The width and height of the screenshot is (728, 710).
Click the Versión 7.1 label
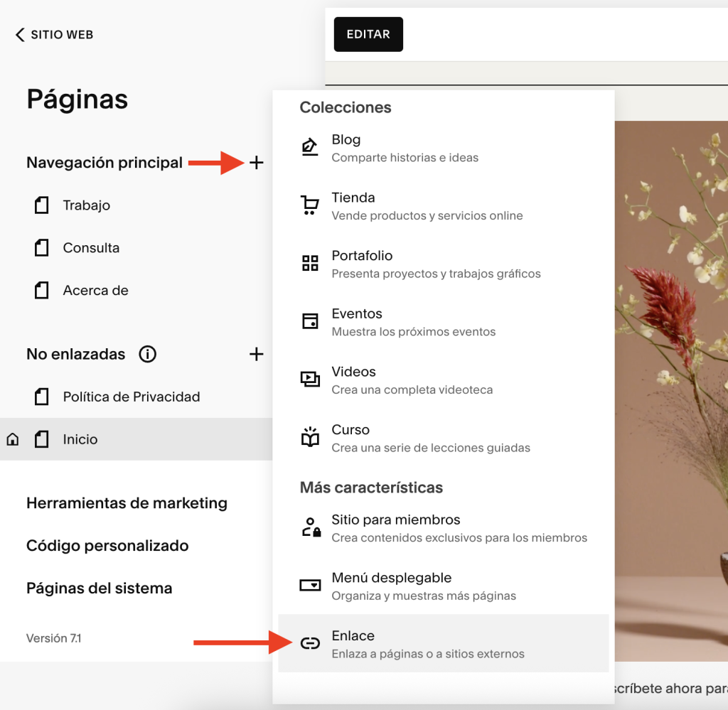pyautogui.click(x=53, y=638)
